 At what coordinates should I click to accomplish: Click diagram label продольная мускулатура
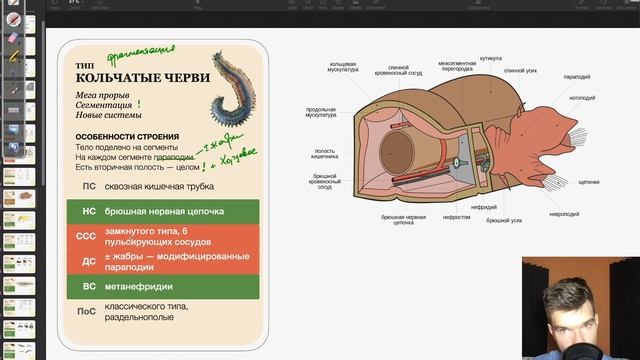coord(320,112)
